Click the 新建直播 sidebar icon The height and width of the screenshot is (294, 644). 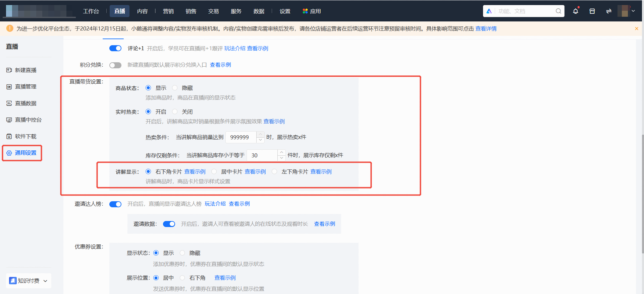click(9, 70)
